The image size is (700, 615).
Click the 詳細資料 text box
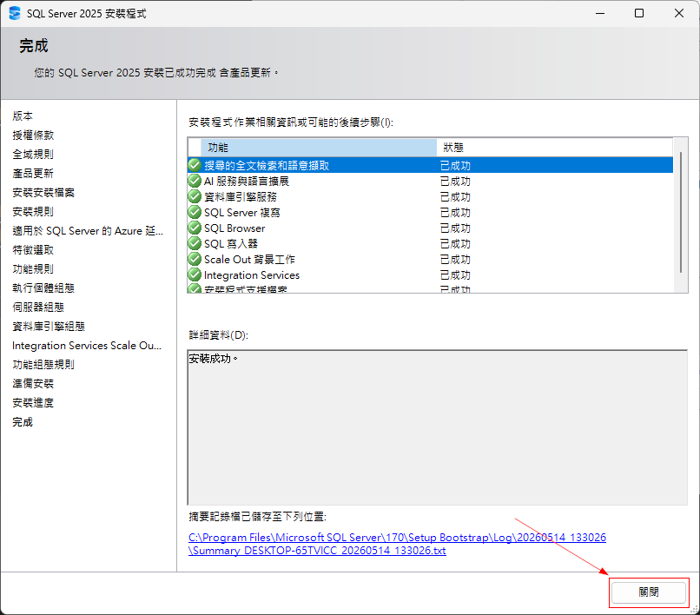[x=438, y=427]
